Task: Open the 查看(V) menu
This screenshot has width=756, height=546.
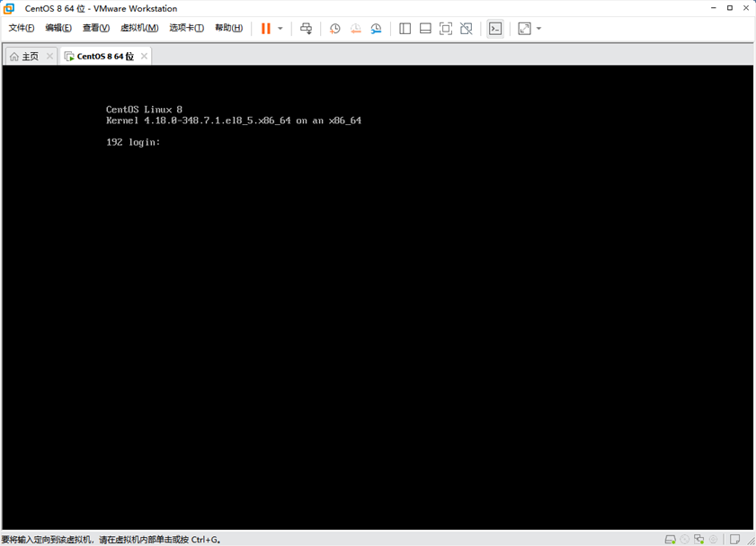Action: (x=96, y=28)
